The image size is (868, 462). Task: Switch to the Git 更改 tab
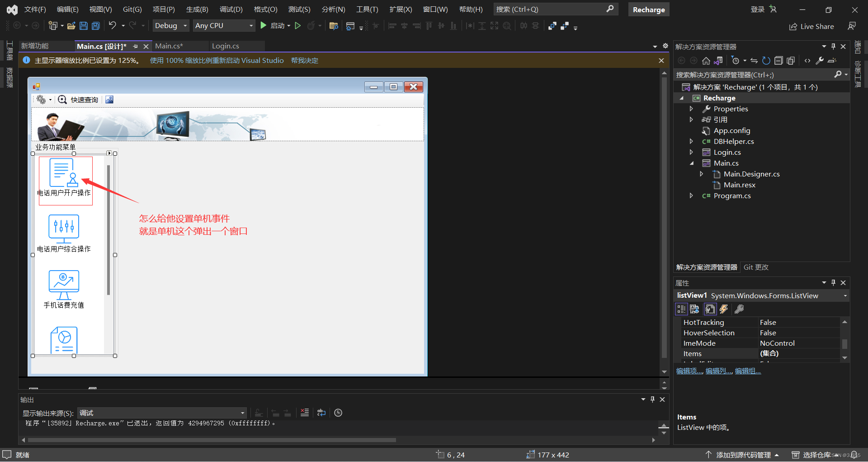(756, 267)
